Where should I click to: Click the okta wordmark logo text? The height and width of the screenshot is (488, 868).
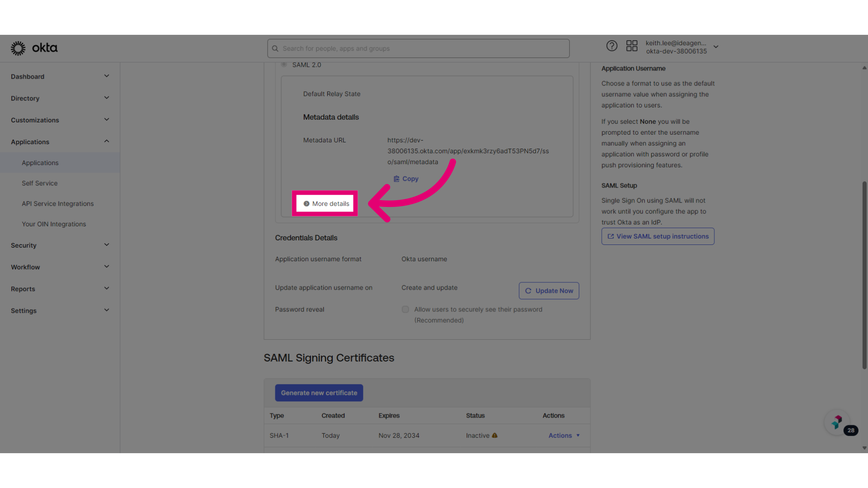point(45,48)
